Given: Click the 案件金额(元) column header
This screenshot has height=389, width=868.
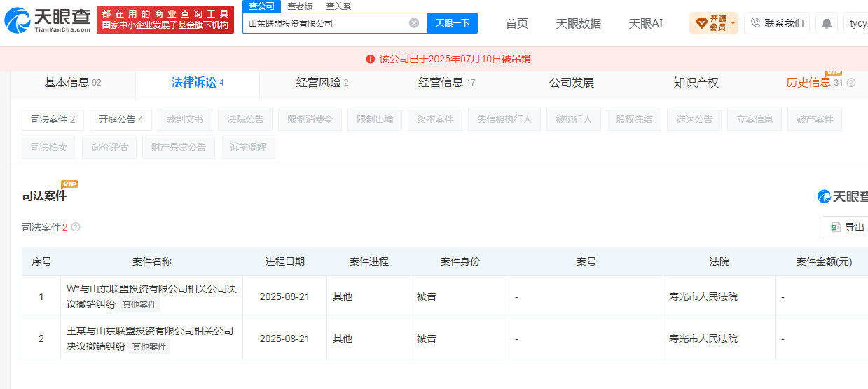Looking at the screenshot, I should 824,262.
